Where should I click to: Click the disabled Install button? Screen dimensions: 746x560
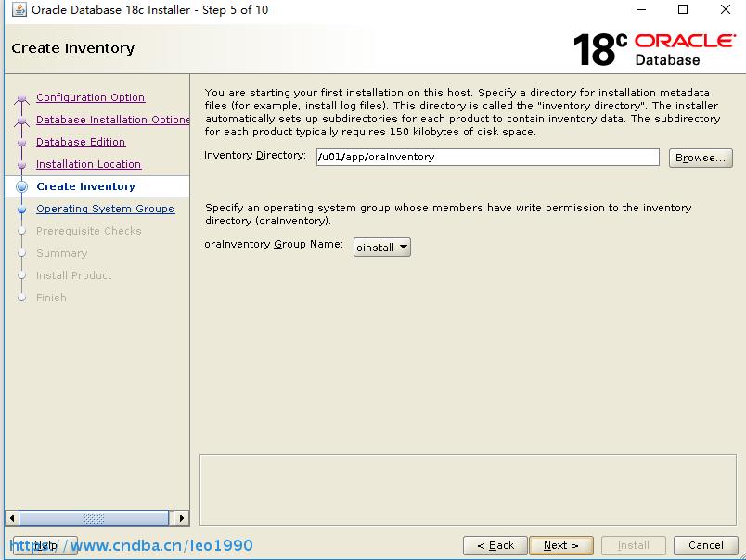coord(633,545)
